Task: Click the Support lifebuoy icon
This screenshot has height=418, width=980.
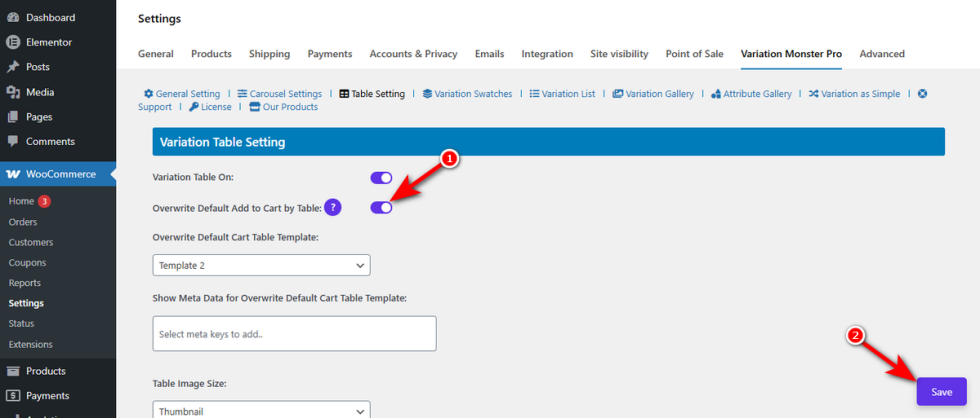Action: point(922,94)
